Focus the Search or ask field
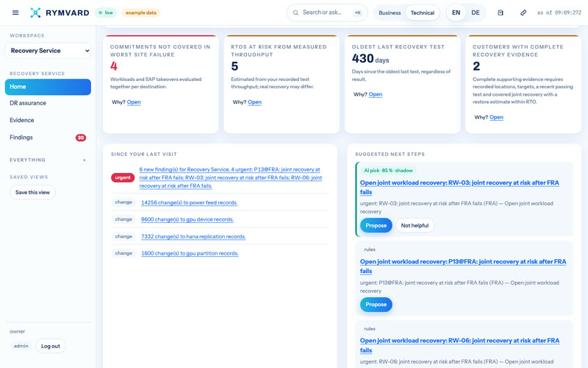Image resolution: width=588 pixels, height=368 pixels. 327,13
